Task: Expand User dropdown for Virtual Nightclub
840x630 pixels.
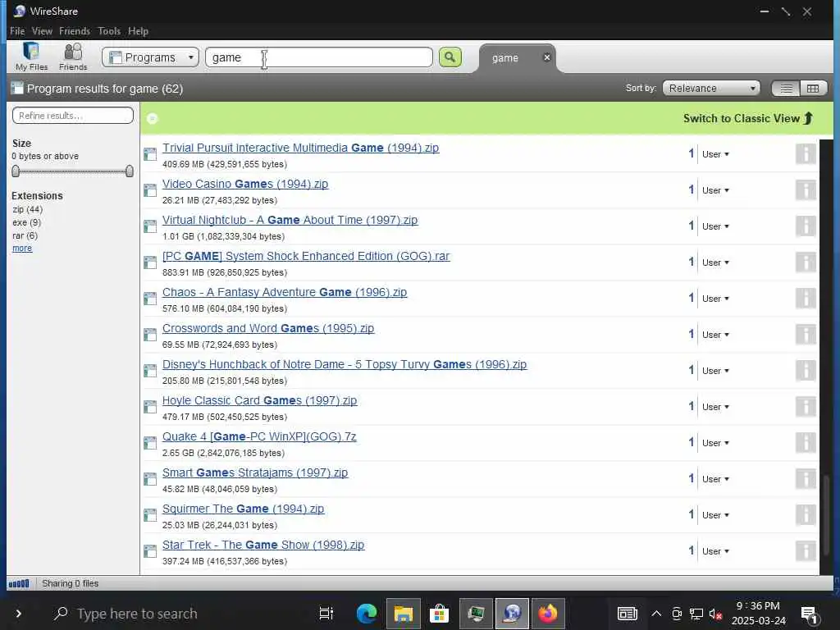Action: tap(715, 226)
